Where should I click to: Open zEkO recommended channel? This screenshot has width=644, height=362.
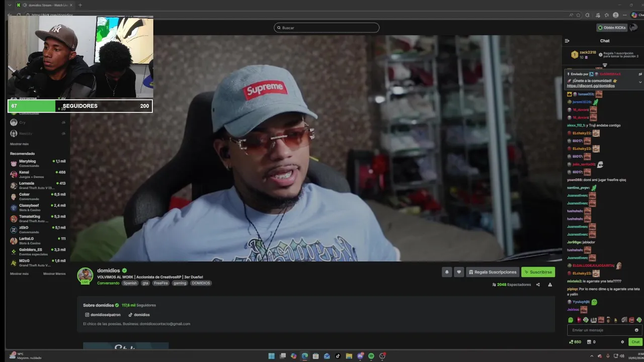coord(38,229)
